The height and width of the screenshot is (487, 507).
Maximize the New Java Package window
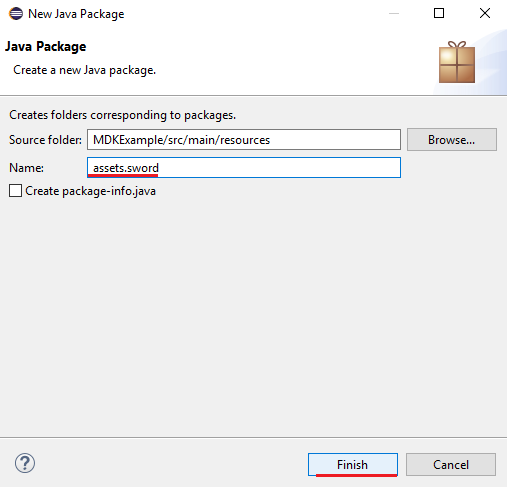[439, 13]
